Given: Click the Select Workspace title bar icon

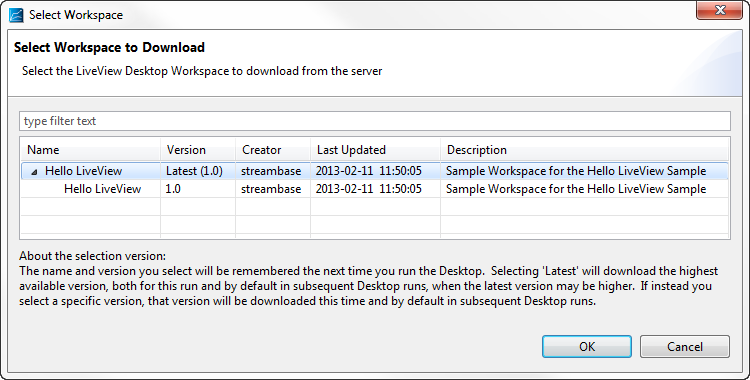Looking at the screenshot, I should [16, 15].
